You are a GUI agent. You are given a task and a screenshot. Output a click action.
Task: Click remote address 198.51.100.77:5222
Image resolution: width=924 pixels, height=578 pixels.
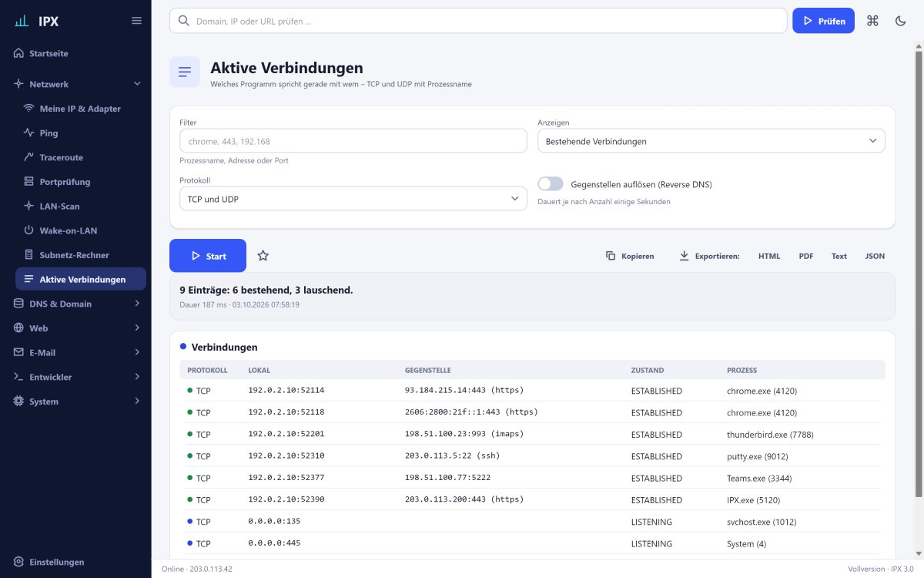tap(447, 478)
